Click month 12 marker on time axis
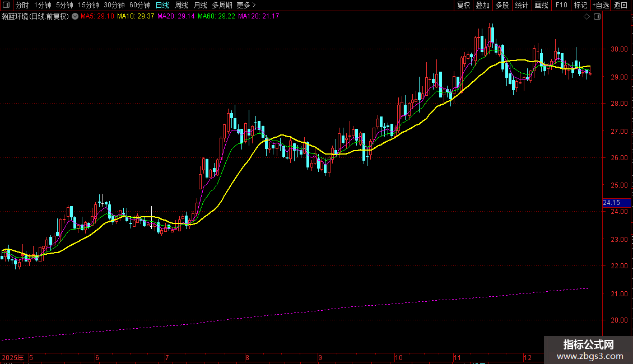 pos(528,357)
